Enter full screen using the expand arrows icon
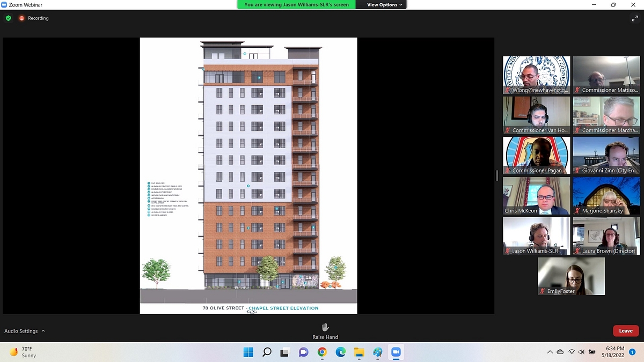Viewport: 644px width, 362px height. (635, 18)
